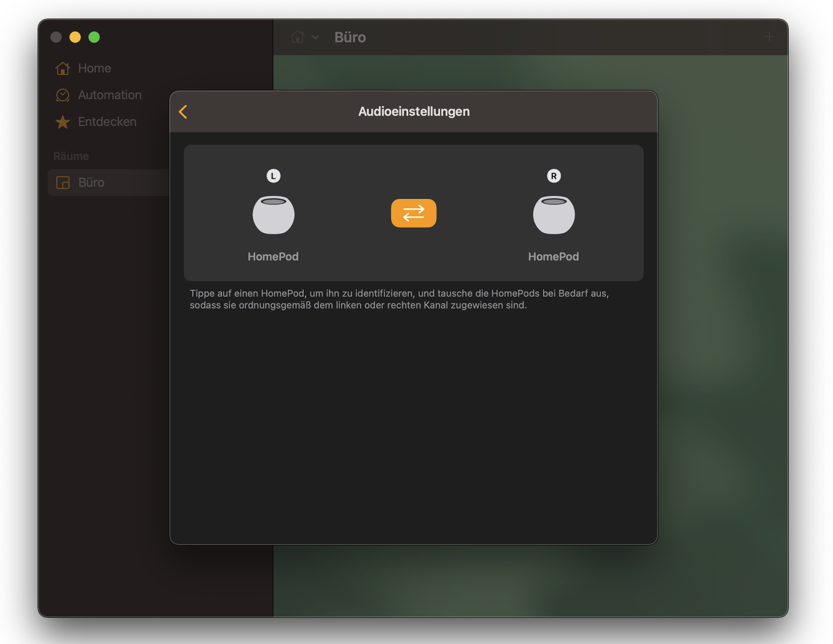Open the Automation section
The width and height of the screenshot is (833, 644).
point(109,95)
